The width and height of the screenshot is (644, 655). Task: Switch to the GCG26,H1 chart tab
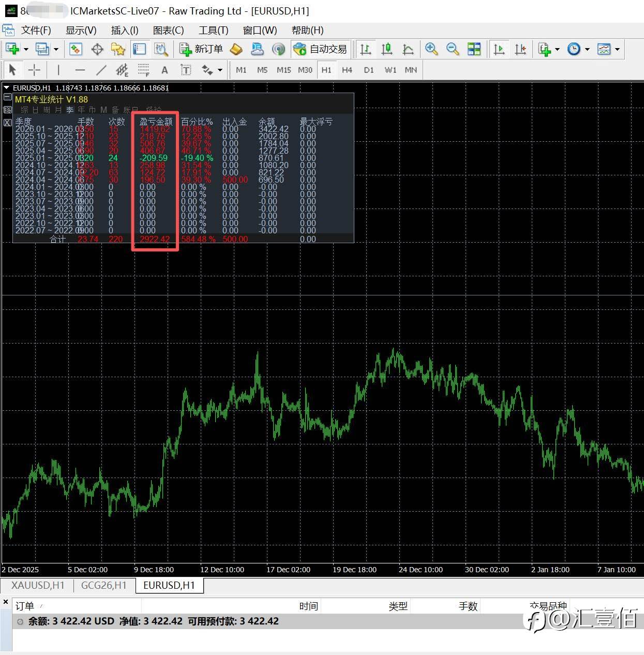point(104,585)
